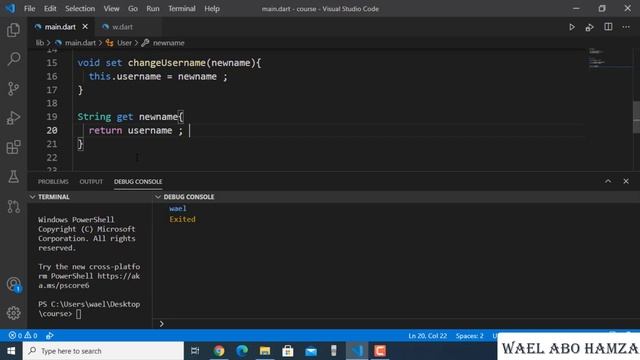Open the View menu
Image resolution: width=640 pixels, height=360 pixels.
[111, 9]
